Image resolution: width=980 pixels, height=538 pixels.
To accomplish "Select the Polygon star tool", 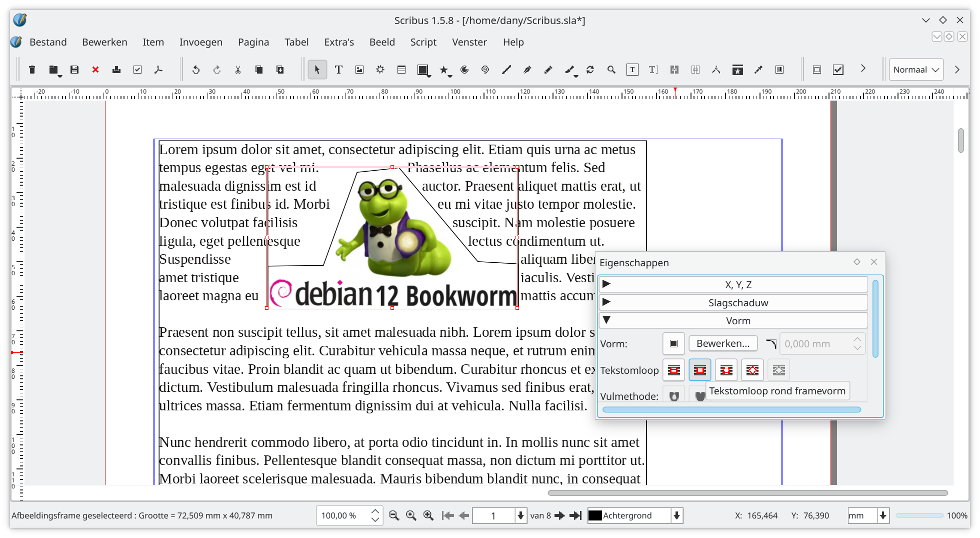I will 443,70.
